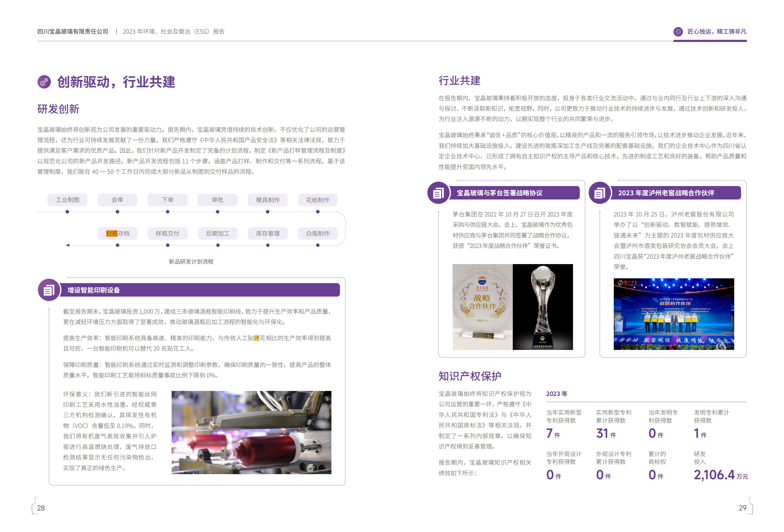Click the 模具制作 process step
Image resolution: width=784 pixels, height=532 pixels.
click(267, 200)
